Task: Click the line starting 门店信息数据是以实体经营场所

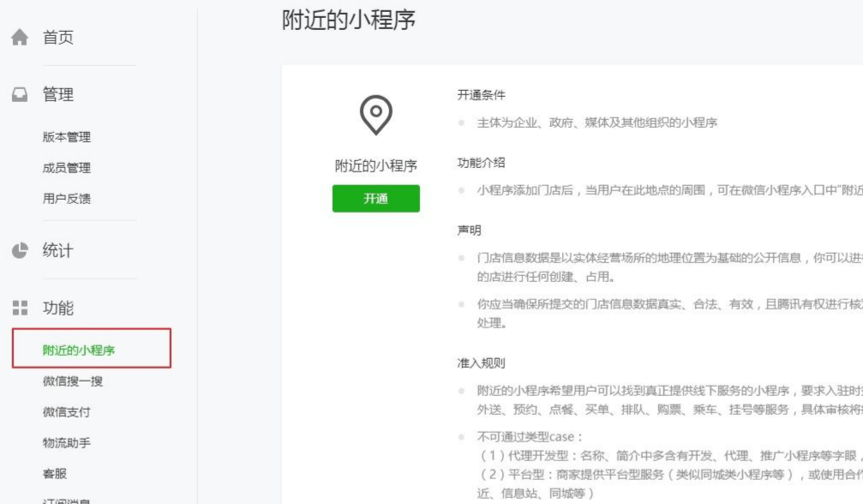Action: tap(670, 258)
